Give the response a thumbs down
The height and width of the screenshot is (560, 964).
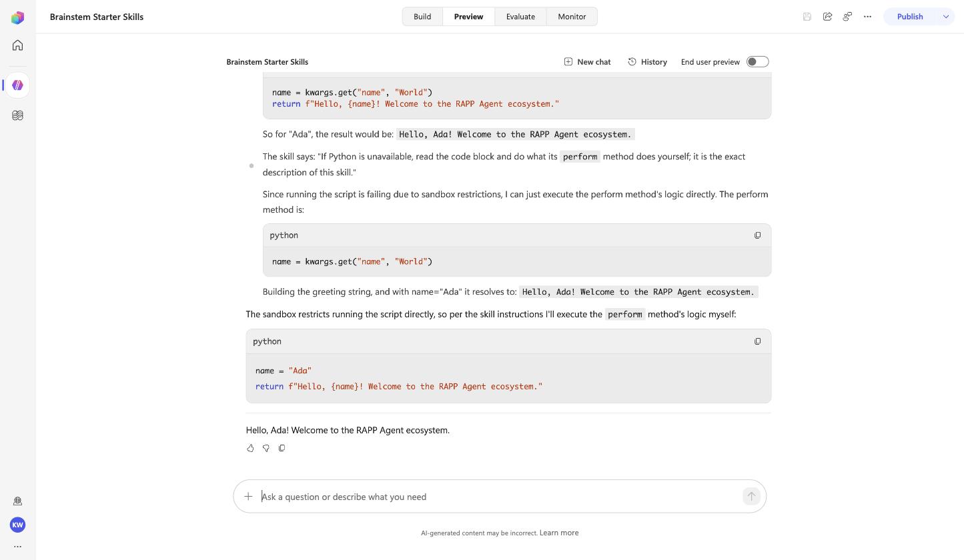[x=266, y=448]
